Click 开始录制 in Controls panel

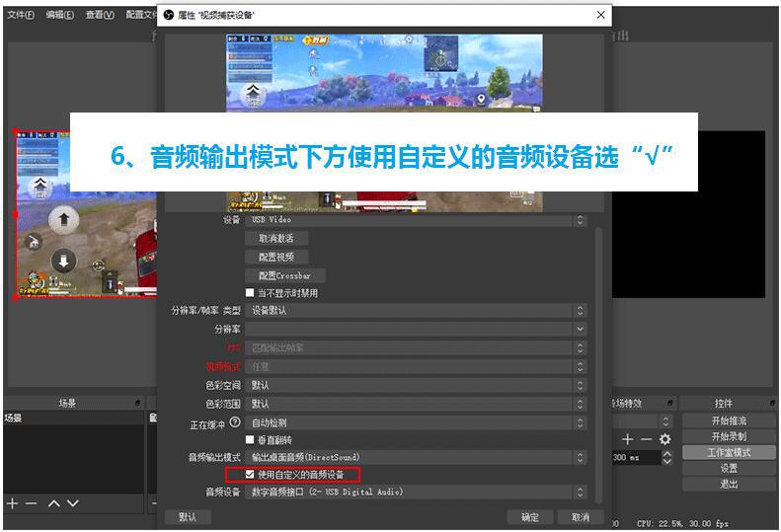click(x=729, y=436)
